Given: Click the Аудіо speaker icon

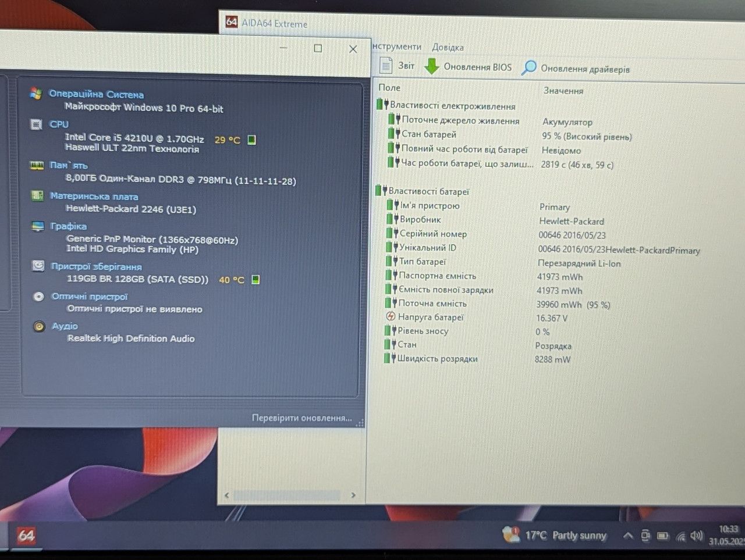Looking at the screenshot, I should pos(39,326).
